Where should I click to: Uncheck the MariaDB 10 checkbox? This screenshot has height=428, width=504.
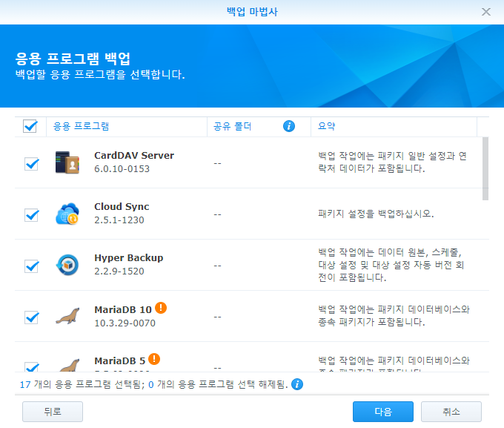pos(31,317)
